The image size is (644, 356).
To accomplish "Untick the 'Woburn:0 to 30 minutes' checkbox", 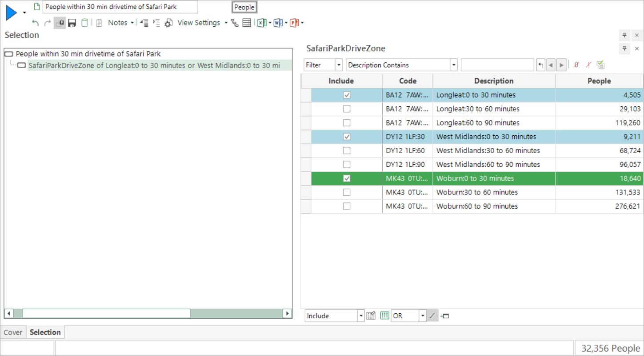I will click(x=347, y=178).
